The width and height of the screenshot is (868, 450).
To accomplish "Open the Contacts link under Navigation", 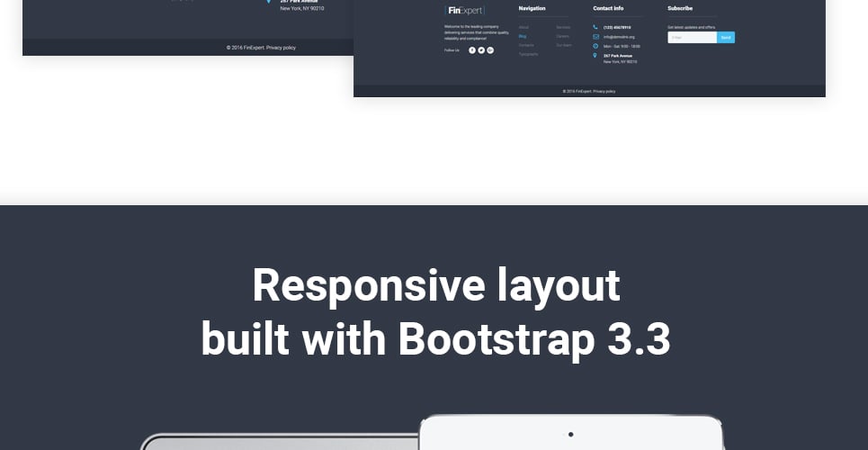I will point(526,45).
